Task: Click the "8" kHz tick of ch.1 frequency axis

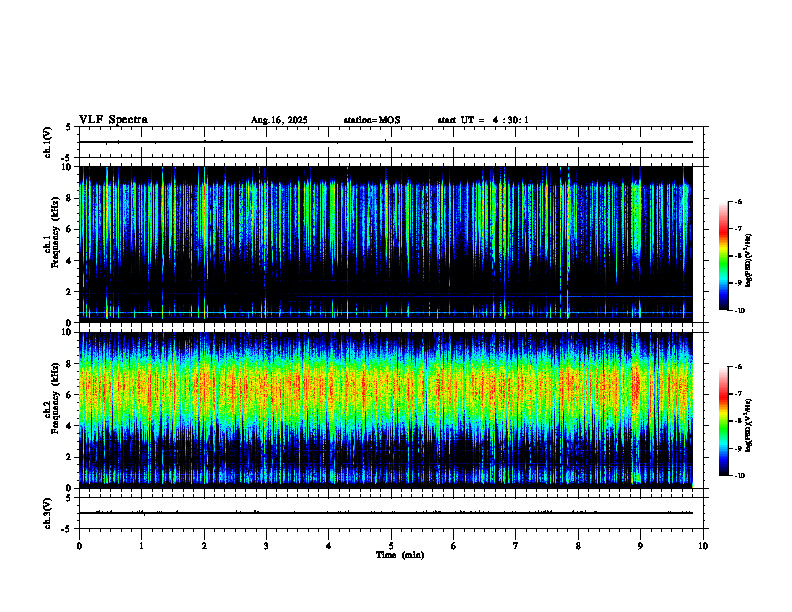Action: (70, 198)
